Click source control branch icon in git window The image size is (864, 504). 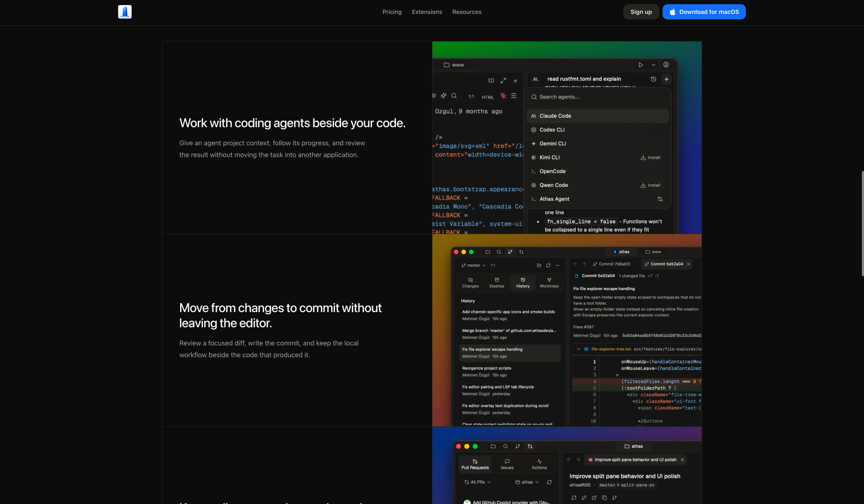point(510,252)
